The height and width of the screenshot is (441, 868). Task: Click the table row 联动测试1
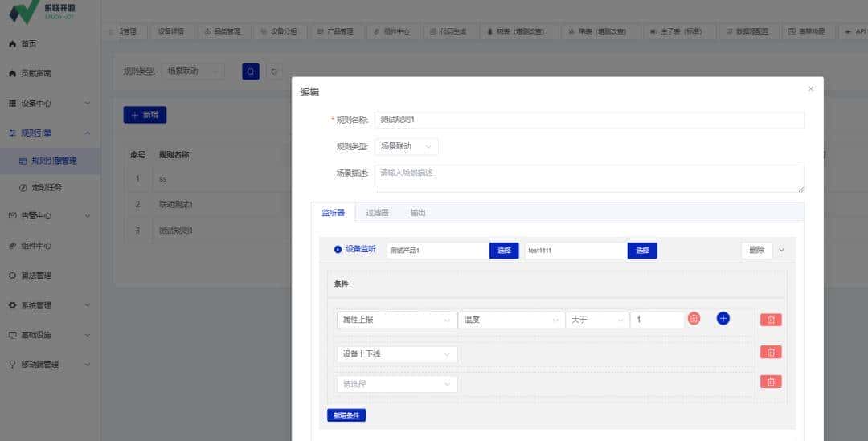[x=175, y=205]
